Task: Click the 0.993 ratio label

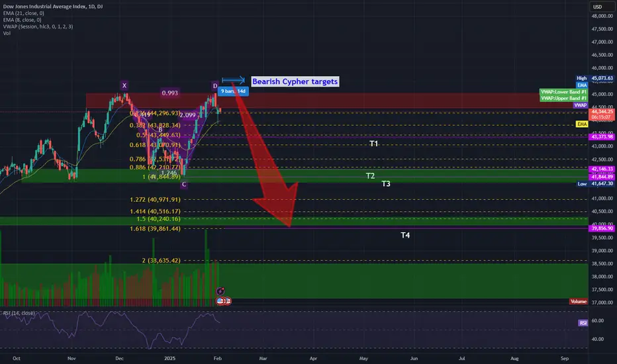Action: click(x=169, y=93)
